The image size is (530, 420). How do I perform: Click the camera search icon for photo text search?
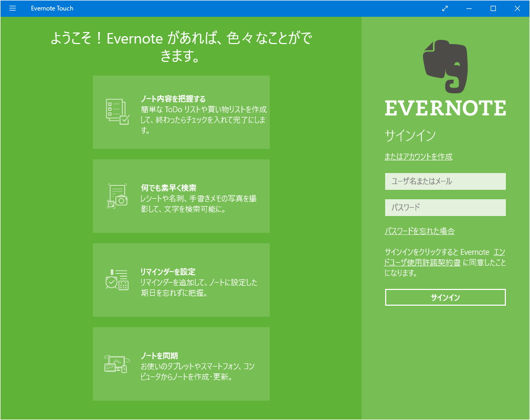point(118,195)
